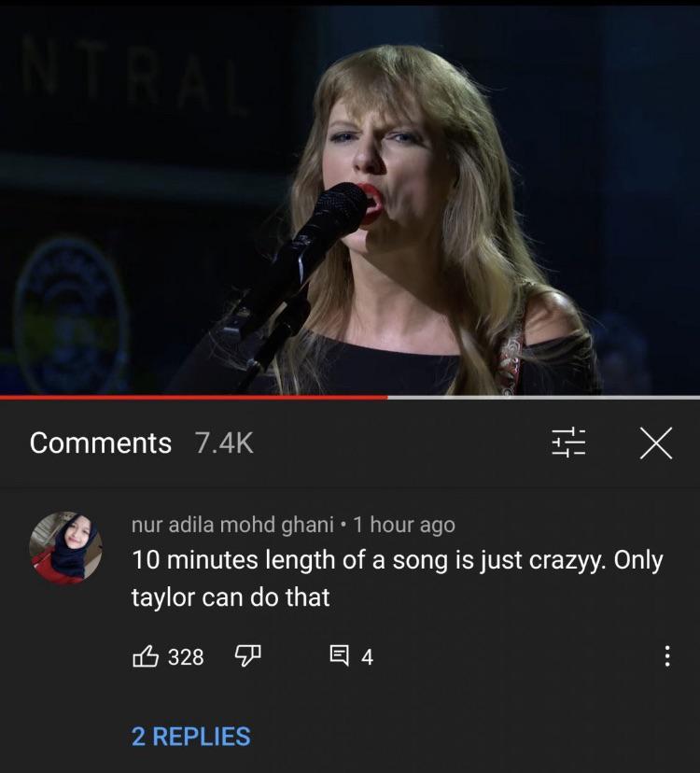Click the 328 likes count
This screenshot has width=700, height=773.
tap(186, 656)
